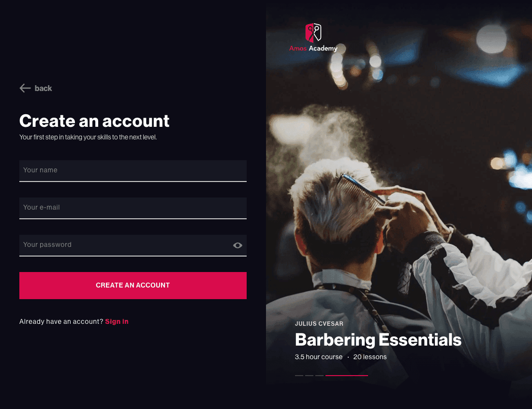Submit the CREATE AN ACCOUNT button
Screen dimensions: 532x409
coord(133,286)
